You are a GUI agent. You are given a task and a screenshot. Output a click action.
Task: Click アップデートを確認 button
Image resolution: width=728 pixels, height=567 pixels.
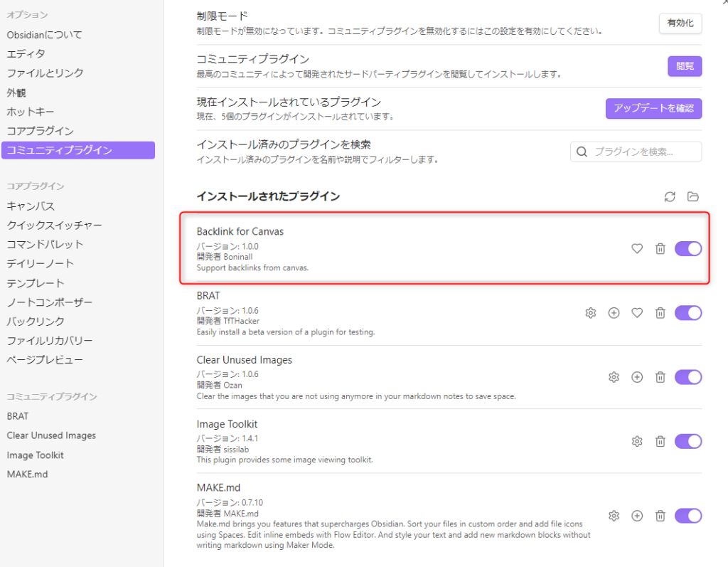coord(654,108)
